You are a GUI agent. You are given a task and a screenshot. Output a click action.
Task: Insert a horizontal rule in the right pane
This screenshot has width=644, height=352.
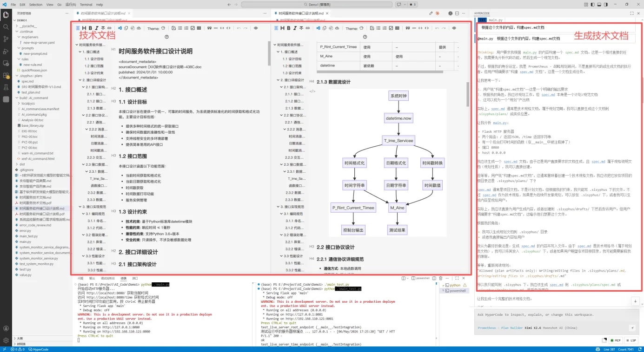[x=414, y=28]
